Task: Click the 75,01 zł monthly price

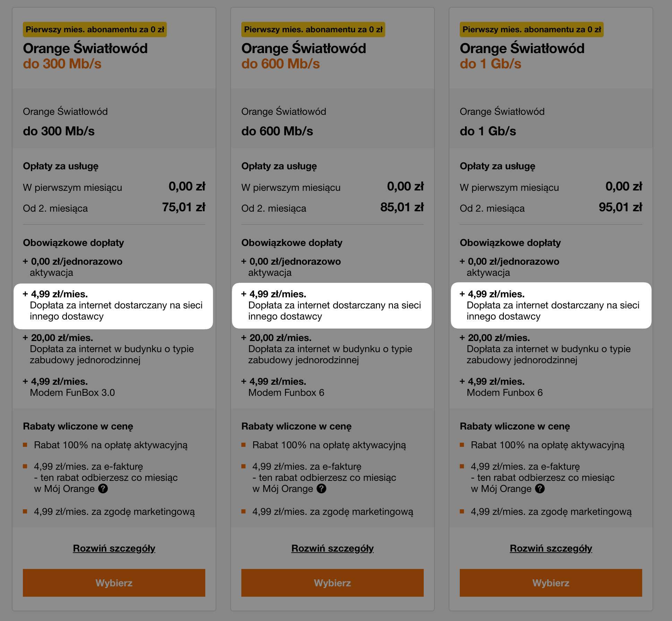Action: 183,207
